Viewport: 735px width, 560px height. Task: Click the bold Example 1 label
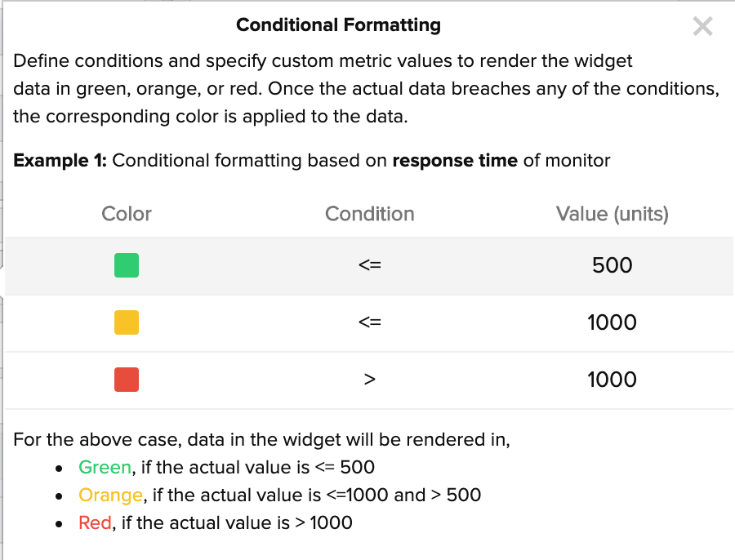tap(60, 160)
